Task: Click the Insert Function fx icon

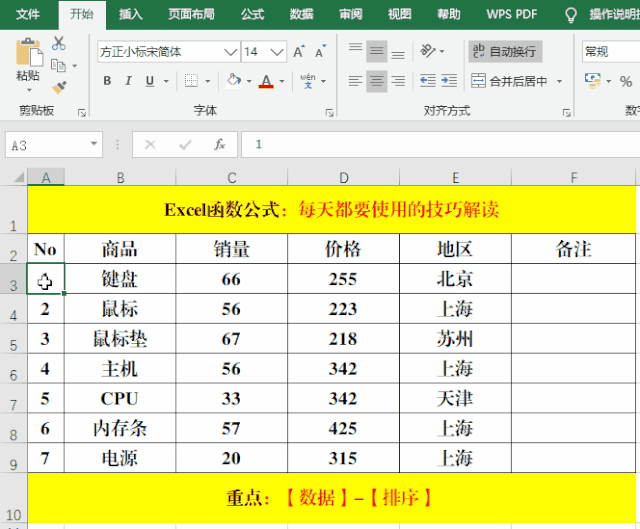Action: [x=219, y=145]
